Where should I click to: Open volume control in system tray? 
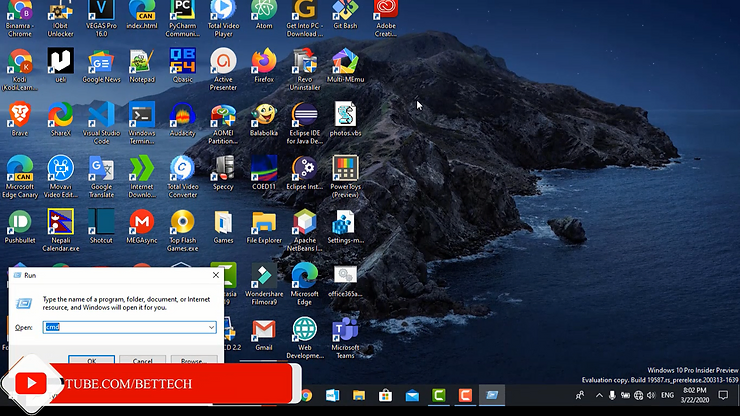(x=651, y=395)
